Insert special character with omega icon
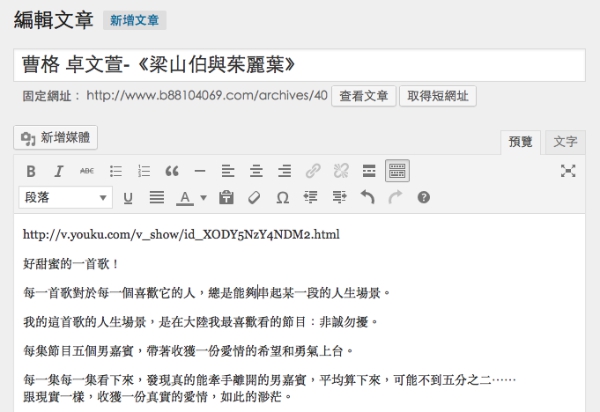This screenshot has height=412, width=600. (x=282, y=198)
